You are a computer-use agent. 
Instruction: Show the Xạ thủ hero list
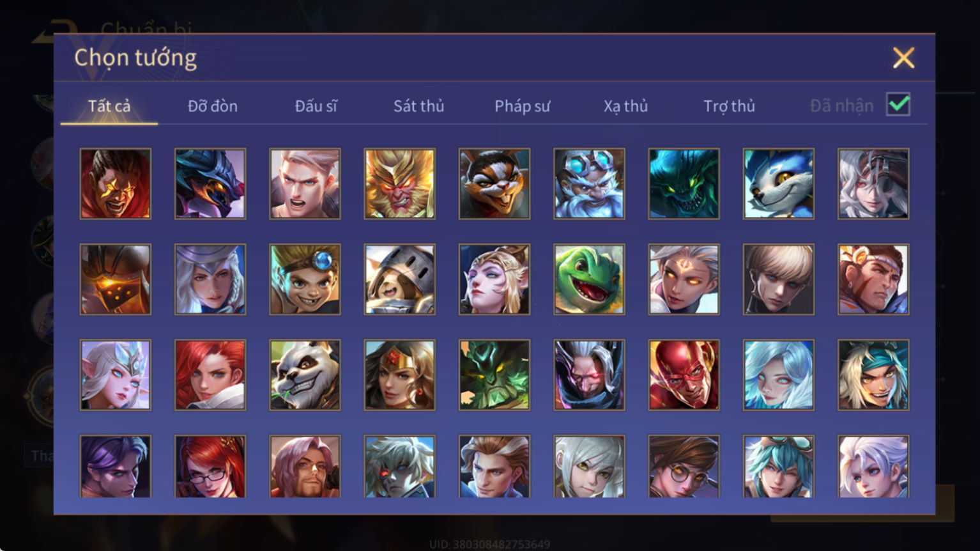point(625,106)
